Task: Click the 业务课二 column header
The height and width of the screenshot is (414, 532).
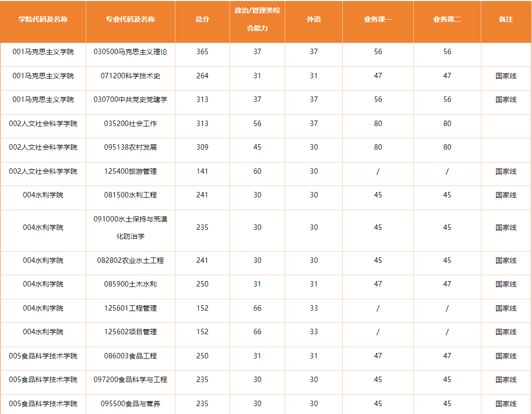Action: click(447, 20)
